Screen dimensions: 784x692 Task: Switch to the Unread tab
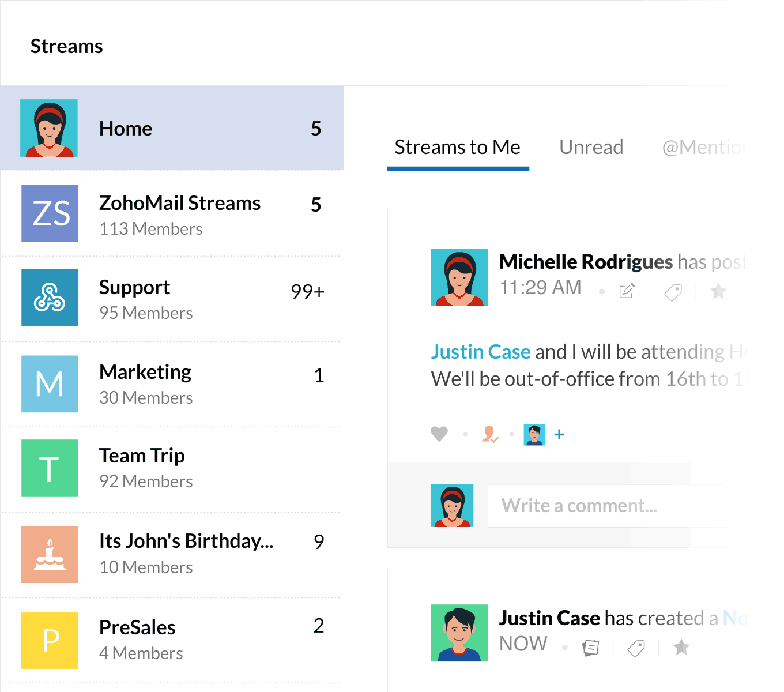point(591,148)
